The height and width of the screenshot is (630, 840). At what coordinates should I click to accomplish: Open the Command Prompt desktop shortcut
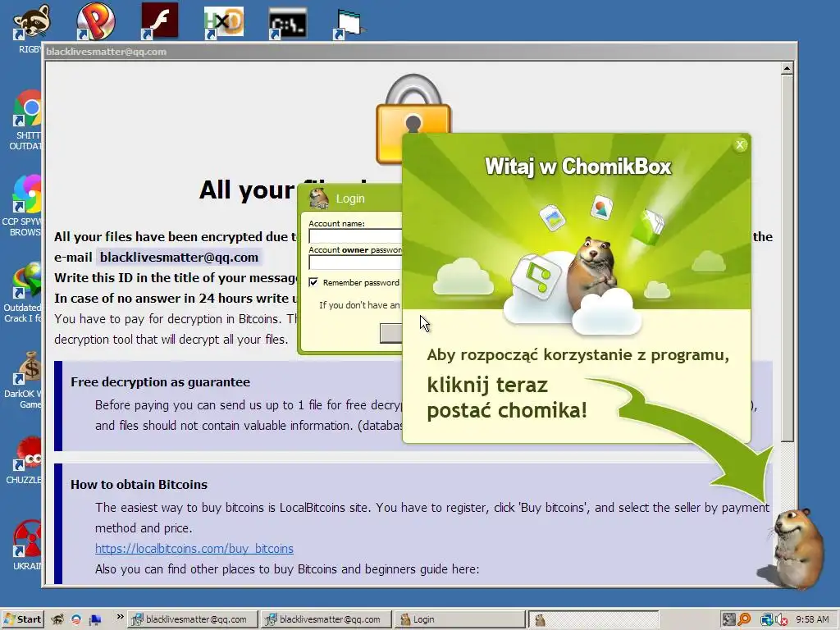click(x=288, y=24)
